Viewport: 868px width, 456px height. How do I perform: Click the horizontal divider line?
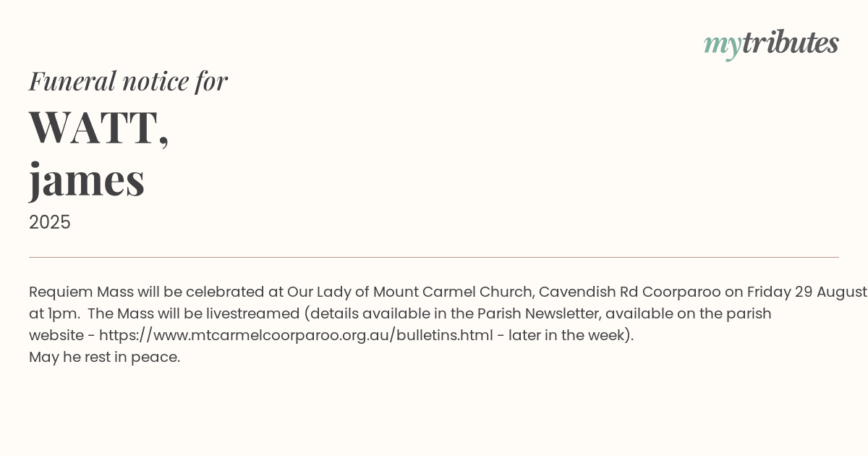tap(434, 257)
